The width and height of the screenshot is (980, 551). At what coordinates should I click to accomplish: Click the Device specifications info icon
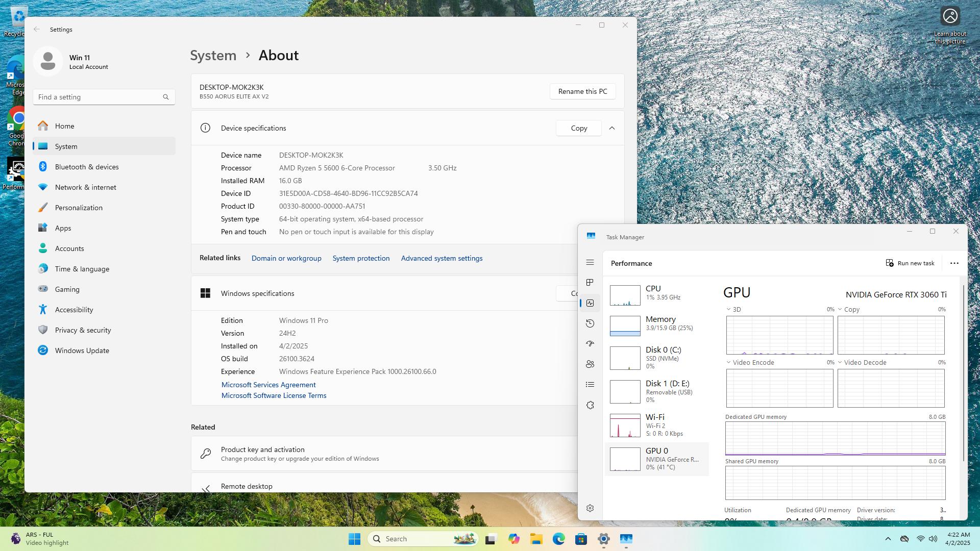[x=205, y=128]
